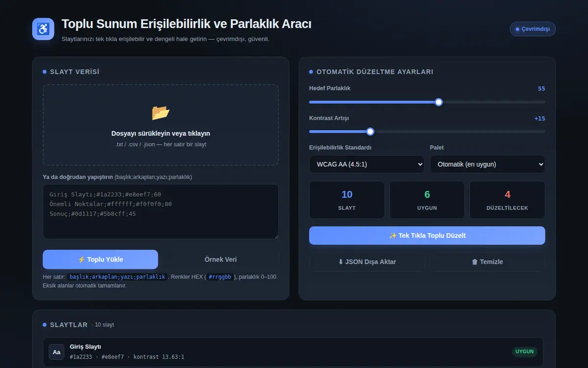The width and height of the screenshot is (588, 368).
Task: Click the Kontrast Artışı value +15
Action: coord(539,118)
